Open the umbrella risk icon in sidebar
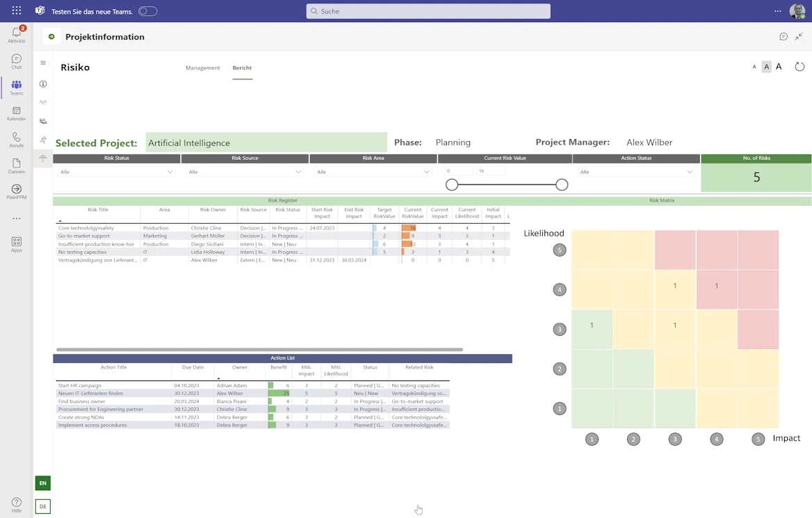The height and width of the screenshot is (518, 812). (43, 159)
